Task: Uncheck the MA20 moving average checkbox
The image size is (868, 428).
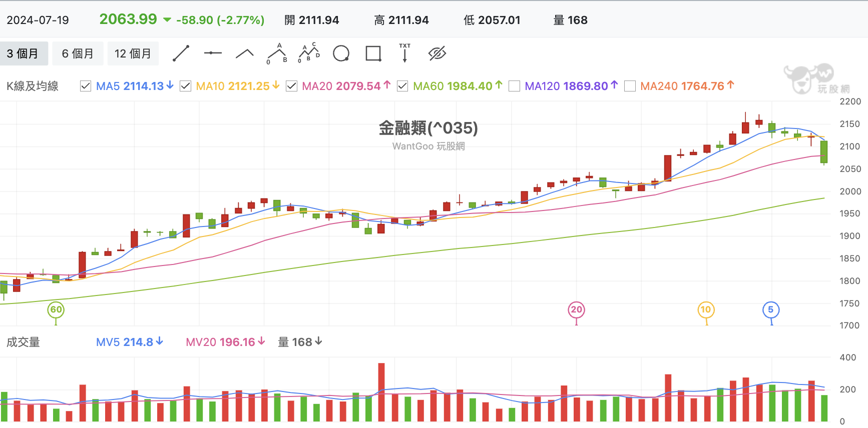Action: [x=291, y=86]
